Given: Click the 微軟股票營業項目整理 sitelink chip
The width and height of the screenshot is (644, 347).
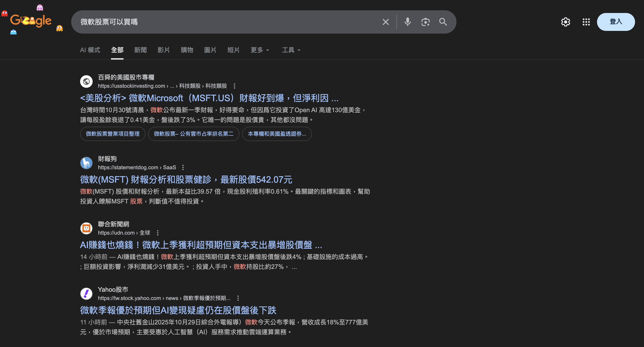Looking at the screenshot, I should (x=113, y=134).
